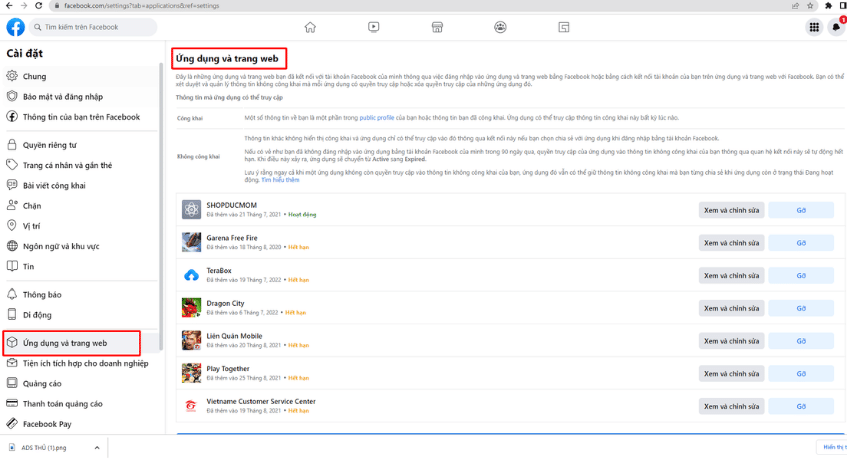This screenshot has width=847, height=460.
Task: Open Thông báo notification settings
Action: click(x=81, y=294)
